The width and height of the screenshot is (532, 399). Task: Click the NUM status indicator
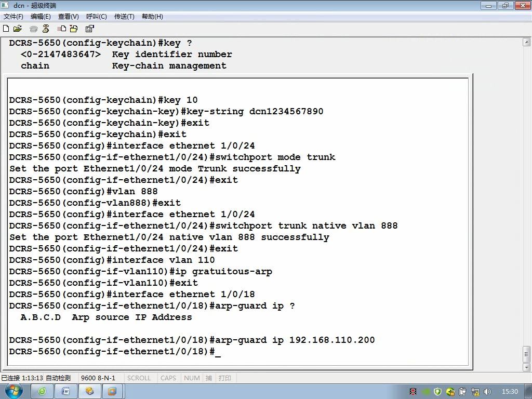click(x=192, y=378)
